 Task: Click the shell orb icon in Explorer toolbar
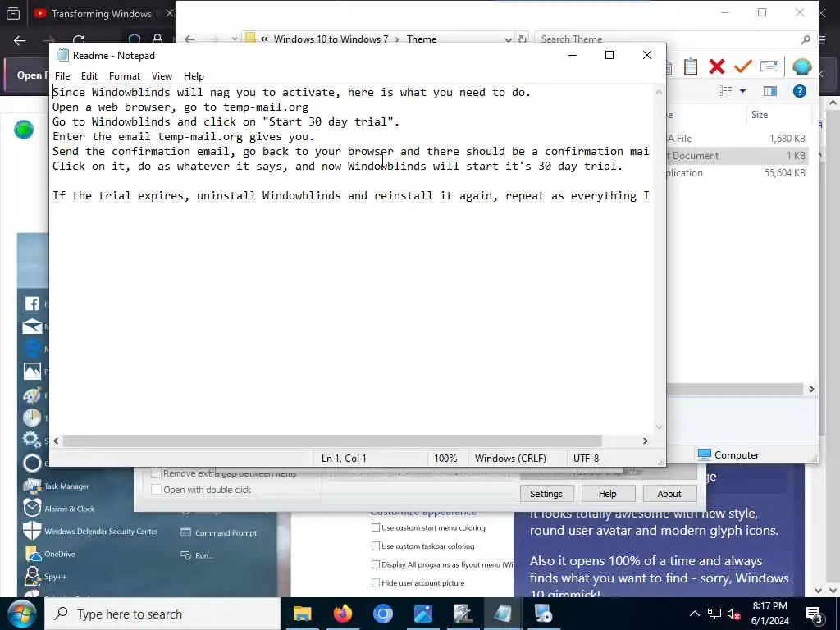coord(802,66)
